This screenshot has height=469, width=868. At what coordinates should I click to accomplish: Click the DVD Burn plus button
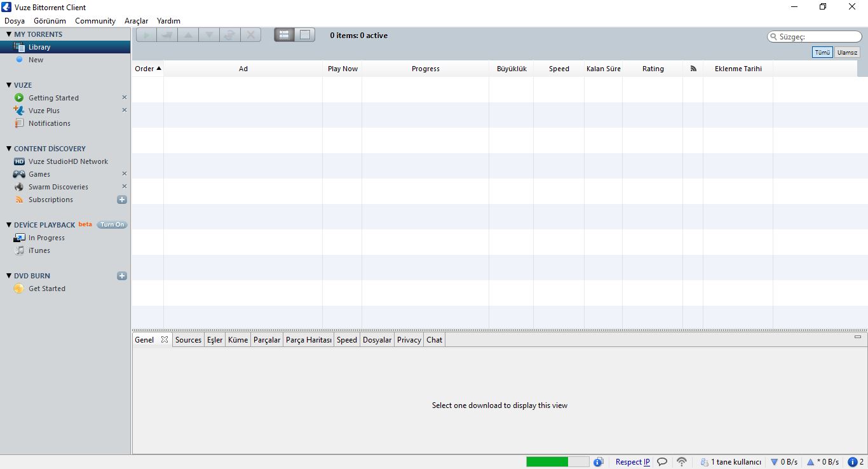[x=122, y=276]
